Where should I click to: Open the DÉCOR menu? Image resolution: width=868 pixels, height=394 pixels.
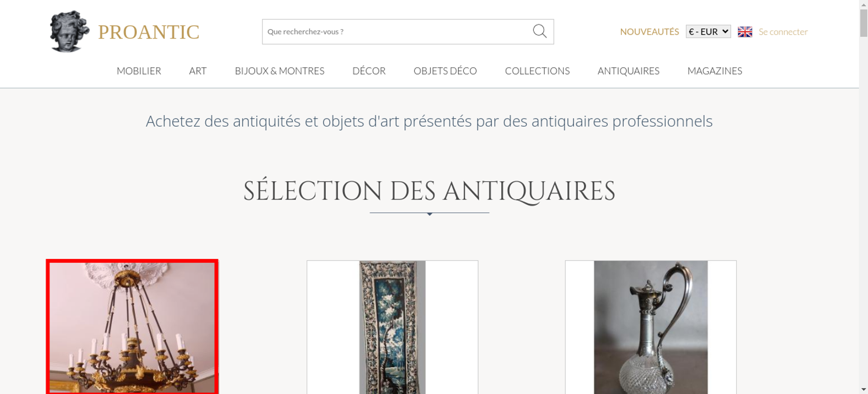click(x=369, y=71)
